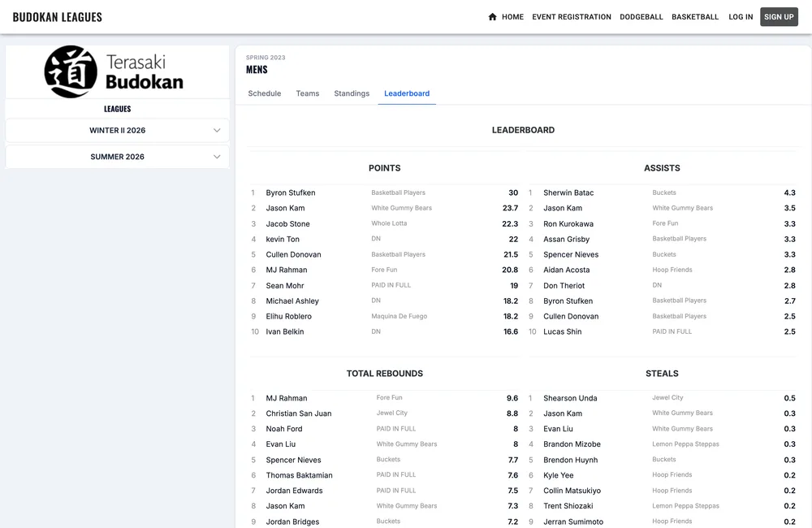
Task: Click the home icon in navigation bar
Action: point(493,16)
